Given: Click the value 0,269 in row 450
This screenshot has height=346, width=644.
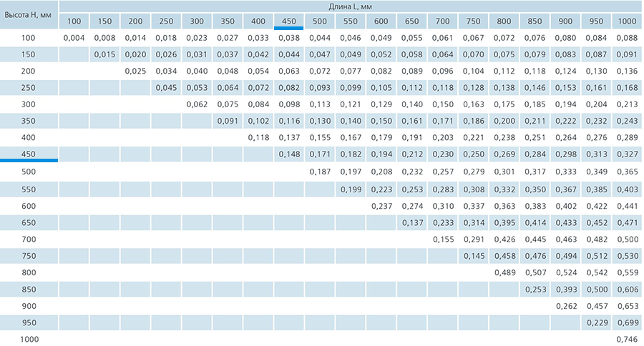Looking at the screenshot, I should point(504,154).
